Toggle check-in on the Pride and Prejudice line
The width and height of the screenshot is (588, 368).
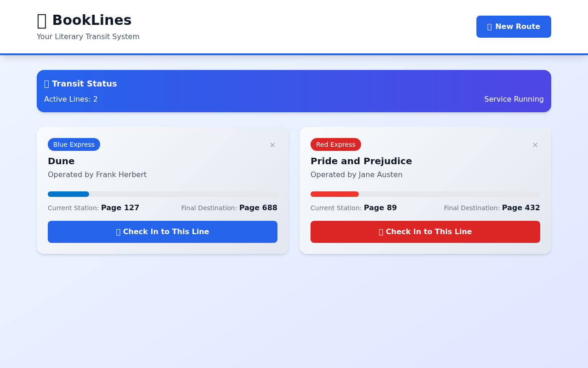pos(425,232)
